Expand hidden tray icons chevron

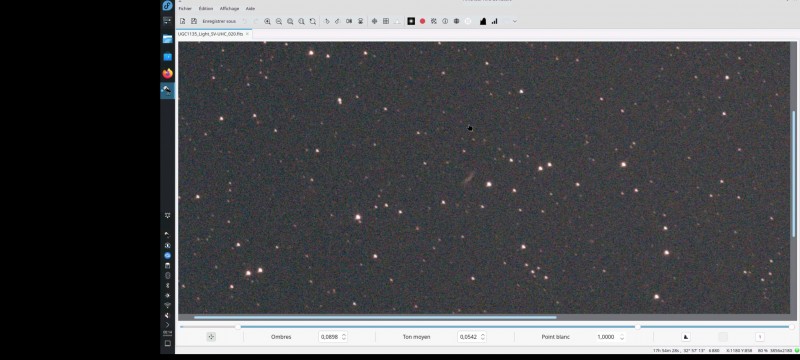[167, 325]
